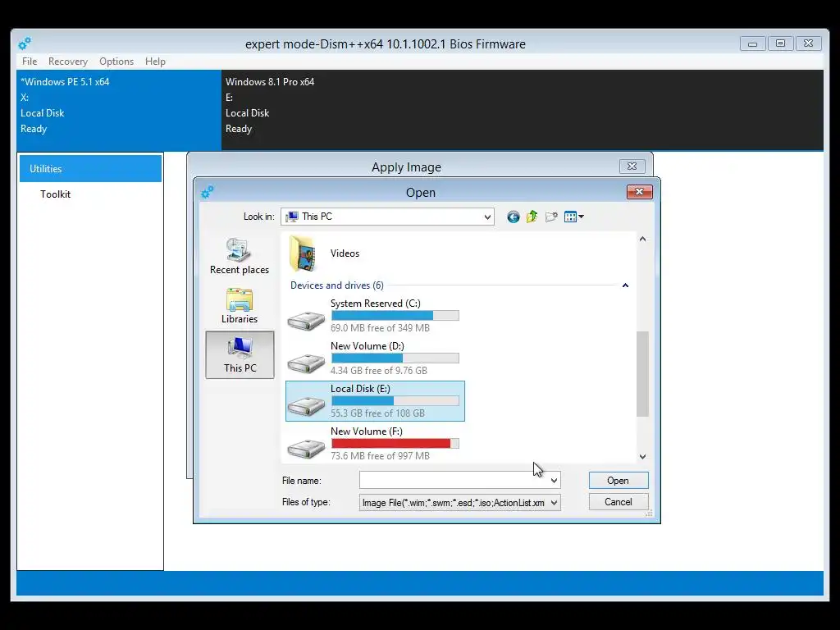Minimize the Dism++ main window
This screenshot has width=840, height=630.
point(753,43)
